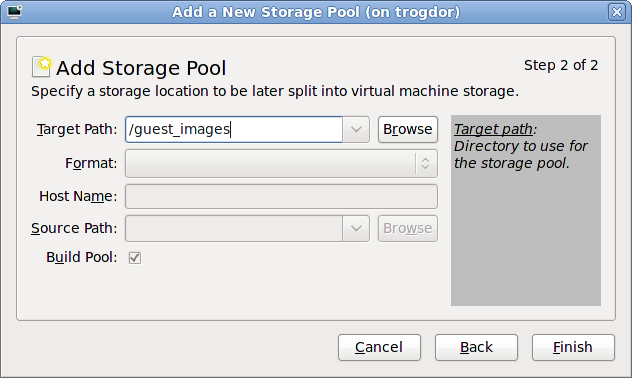Toggle the Build Pool checkbox
Screen dimensions: 632x378
pos(135,258)
